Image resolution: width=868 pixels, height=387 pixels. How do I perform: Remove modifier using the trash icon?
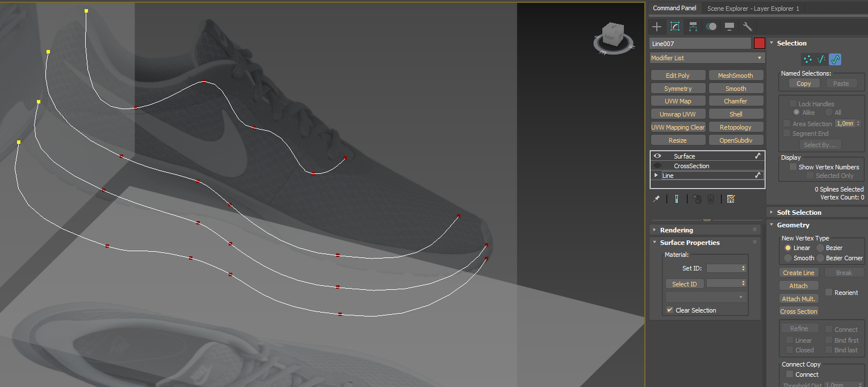(x=711, y=199)
